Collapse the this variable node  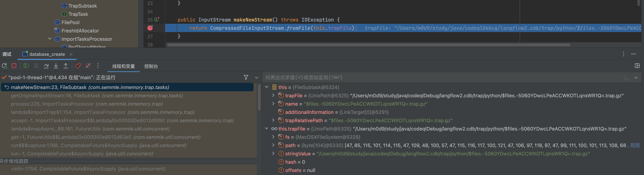pyautogui.click(x=267, y=87)
